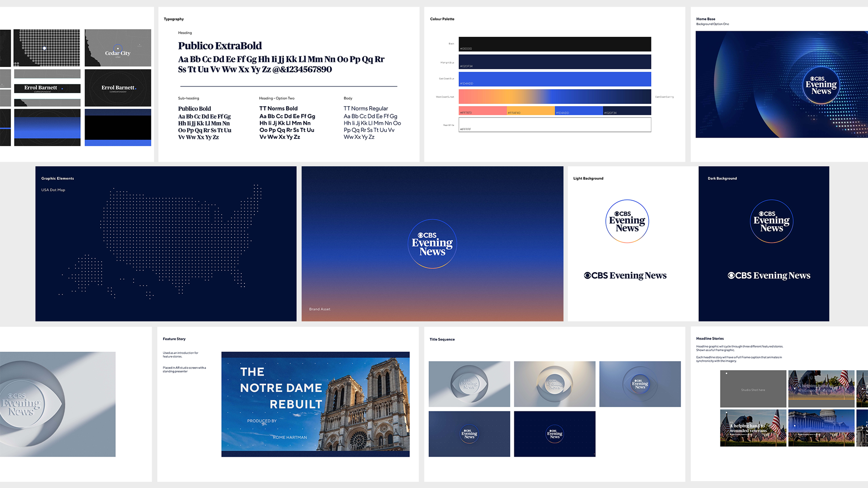
Task: Click the Studio Shot here placeholder
Action: point(753,389)
